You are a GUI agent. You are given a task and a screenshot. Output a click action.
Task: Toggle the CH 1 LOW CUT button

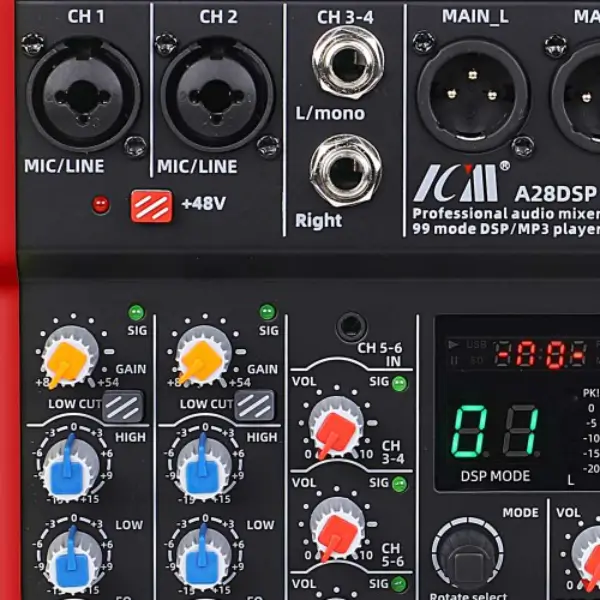(123, 405)
